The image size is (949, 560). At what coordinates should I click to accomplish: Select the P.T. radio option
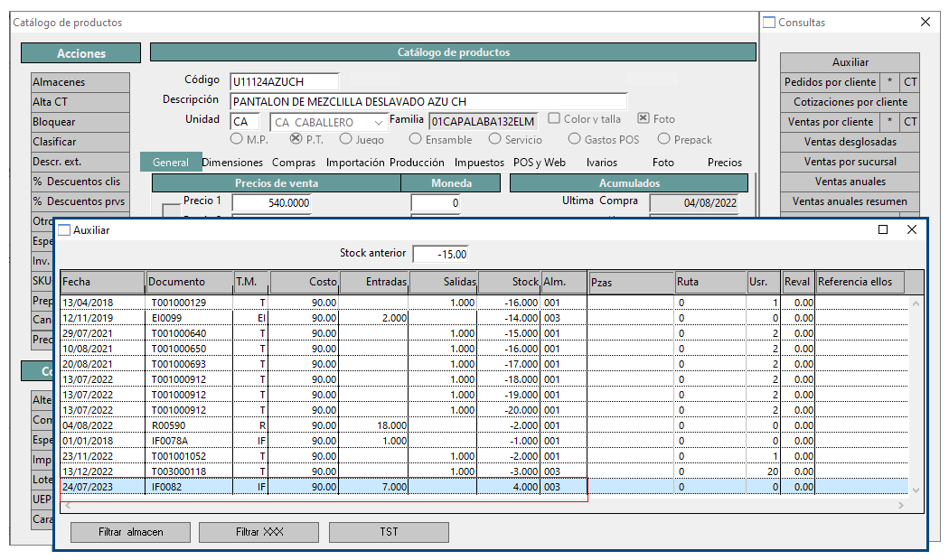coord(296,139)
